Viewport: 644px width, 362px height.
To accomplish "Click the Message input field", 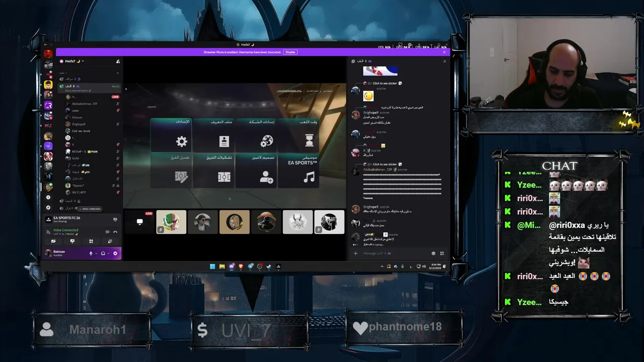I will pos(395,253).
